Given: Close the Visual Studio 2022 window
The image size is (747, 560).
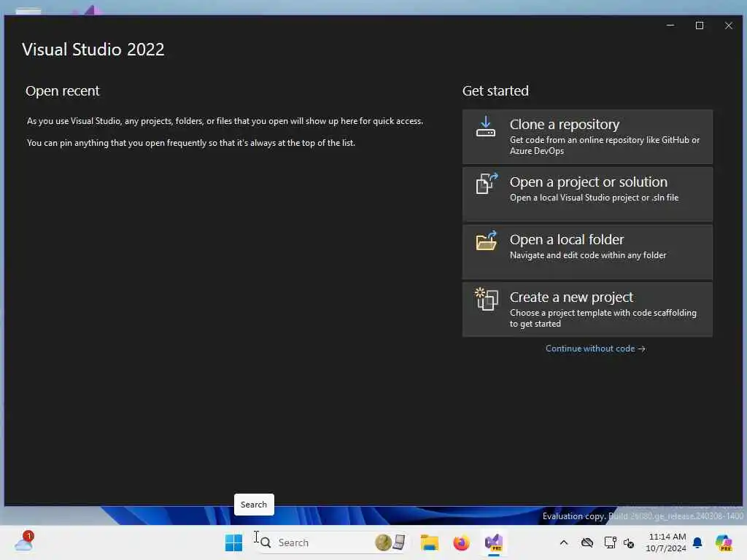Looking at the screenshot, I should point(729,26).
